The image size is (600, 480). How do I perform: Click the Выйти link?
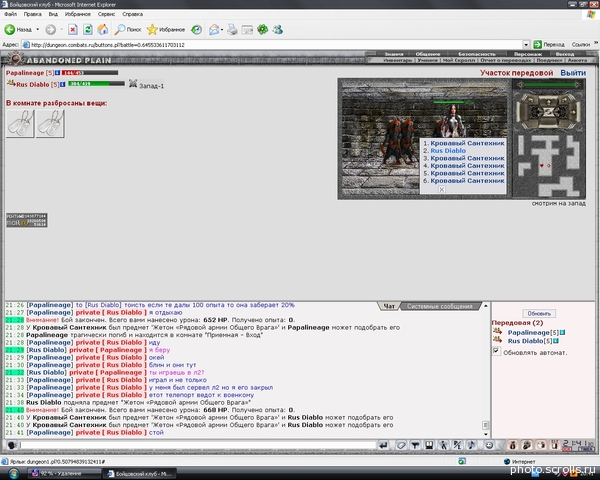[573, 73]
